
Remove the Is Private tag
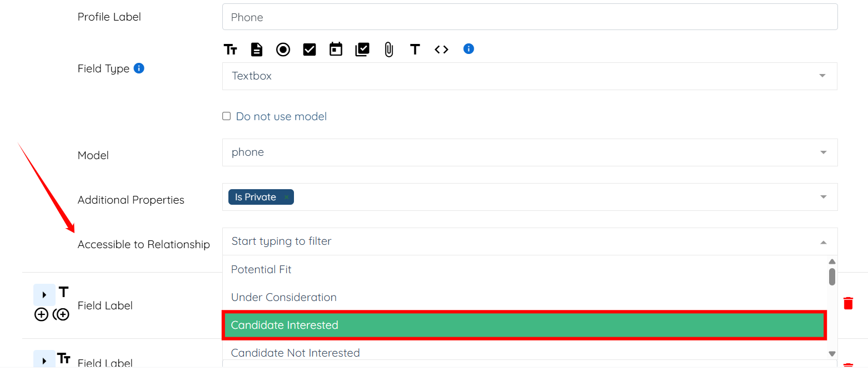click(x=286, y=198)
